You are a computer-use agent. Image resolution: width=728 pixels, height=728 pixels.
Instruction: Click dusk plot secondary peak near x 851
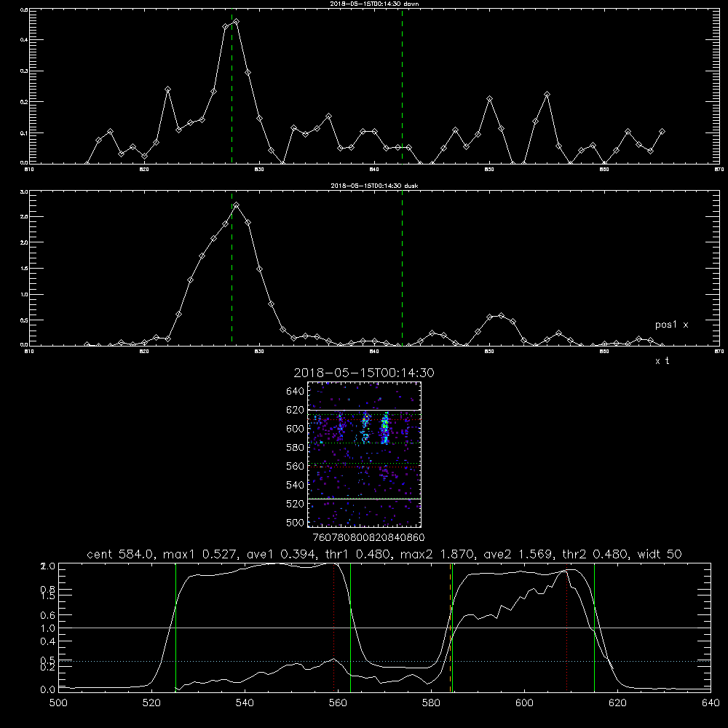(501, 316)
